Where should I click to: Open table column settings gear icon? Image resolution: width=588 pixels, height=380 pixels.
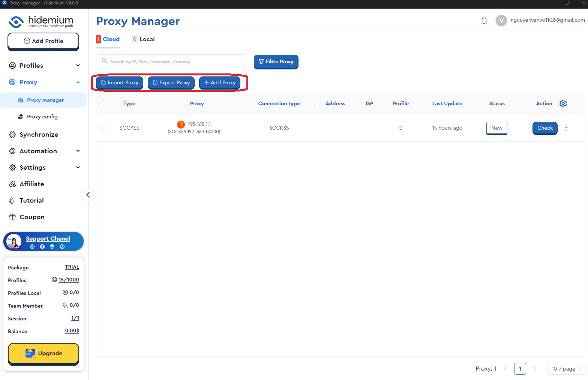click(563, 103)
